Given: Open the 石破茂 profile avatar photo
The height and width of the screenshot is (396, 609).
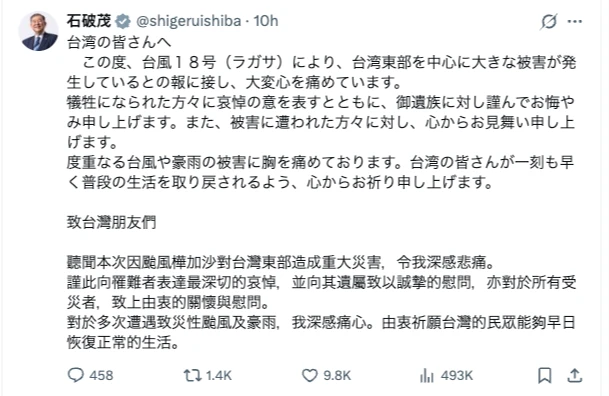Looking at the screenshot, I should click(38, 31).
